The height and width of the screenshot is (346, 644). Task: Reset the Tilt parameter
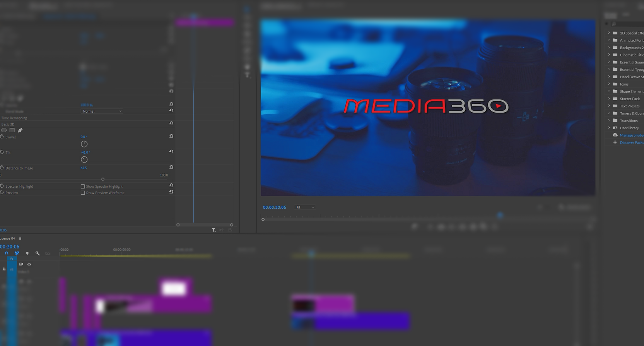[x=171, y=152]
